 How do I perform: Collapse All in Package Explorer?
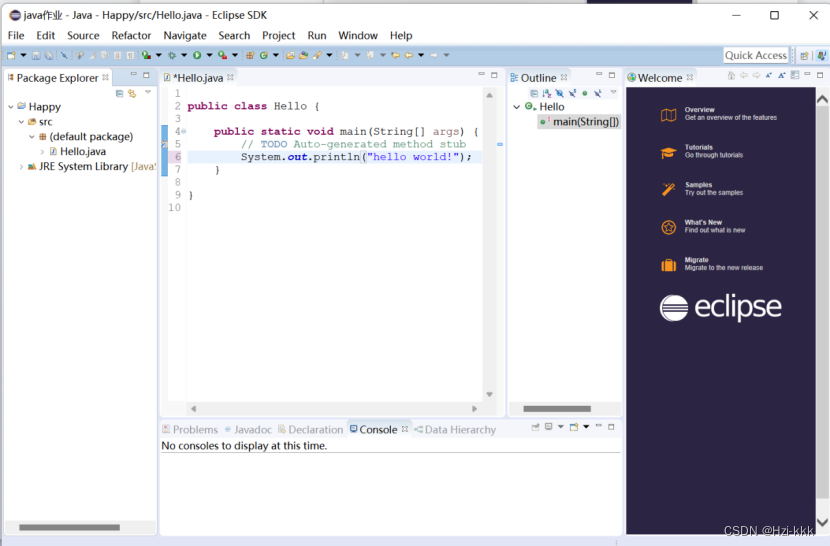click(119, 93)
